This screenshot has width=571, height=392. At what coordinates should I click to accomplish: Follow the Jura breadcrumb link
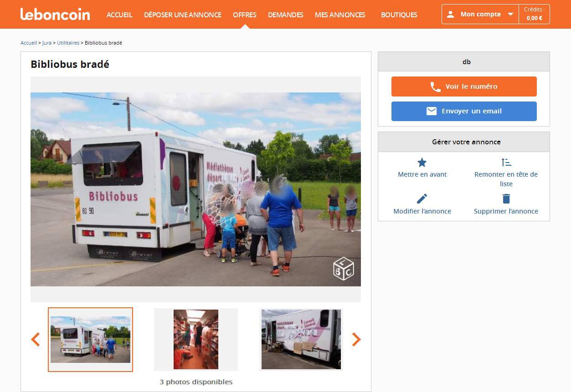pos(47,43)
